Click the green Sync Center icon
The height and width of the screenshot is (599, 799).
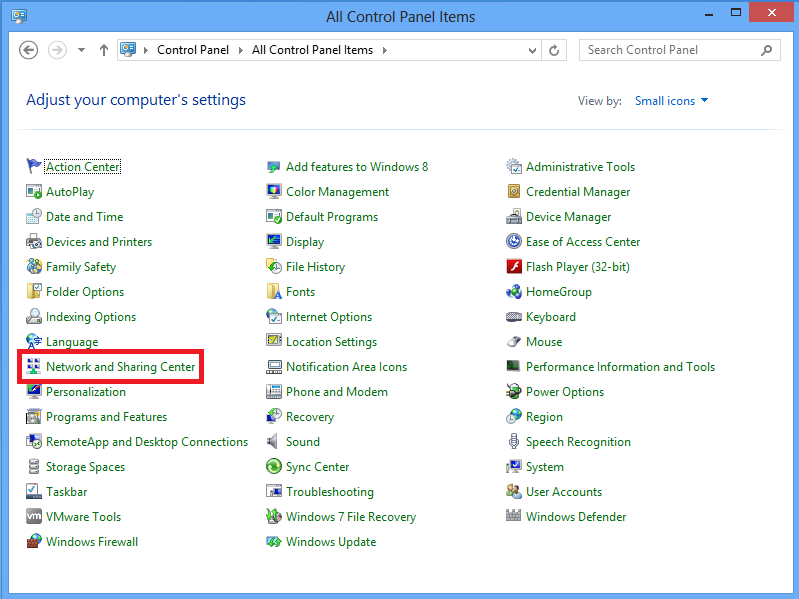274,466
